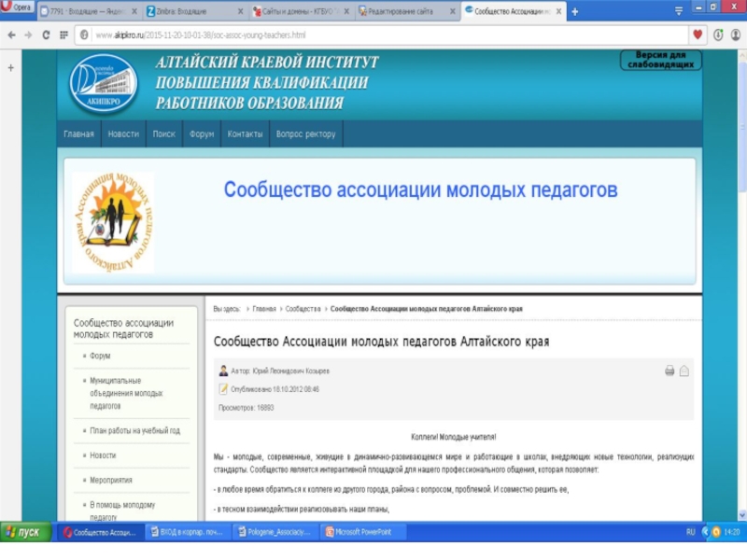Switch to Microsoft PowerPoint in taskbar
The image size is (747, 560).
pyautogui.click(x=362, y=532)
